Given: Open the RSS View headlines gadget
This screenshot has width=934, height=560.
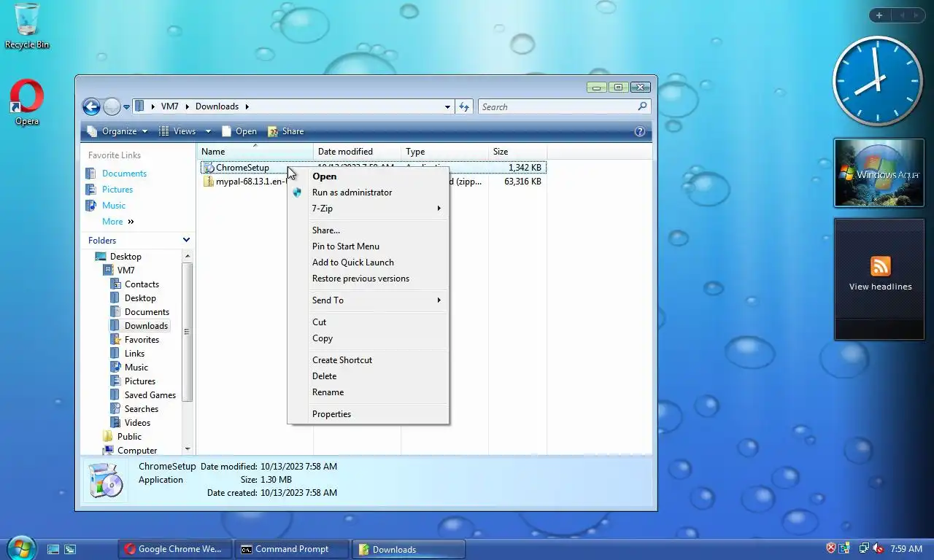Looking at the screenshot, I should click(x=879, y=279).
